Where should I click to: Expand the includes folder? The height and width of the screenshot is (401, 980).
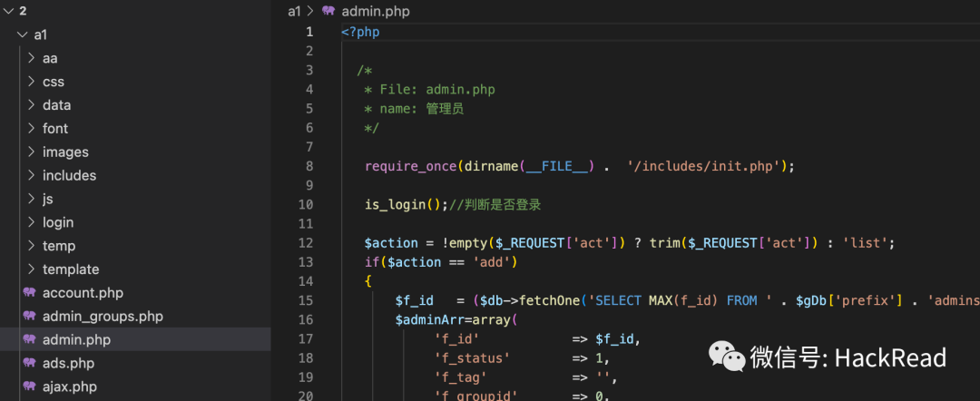(x=69, y=175)
